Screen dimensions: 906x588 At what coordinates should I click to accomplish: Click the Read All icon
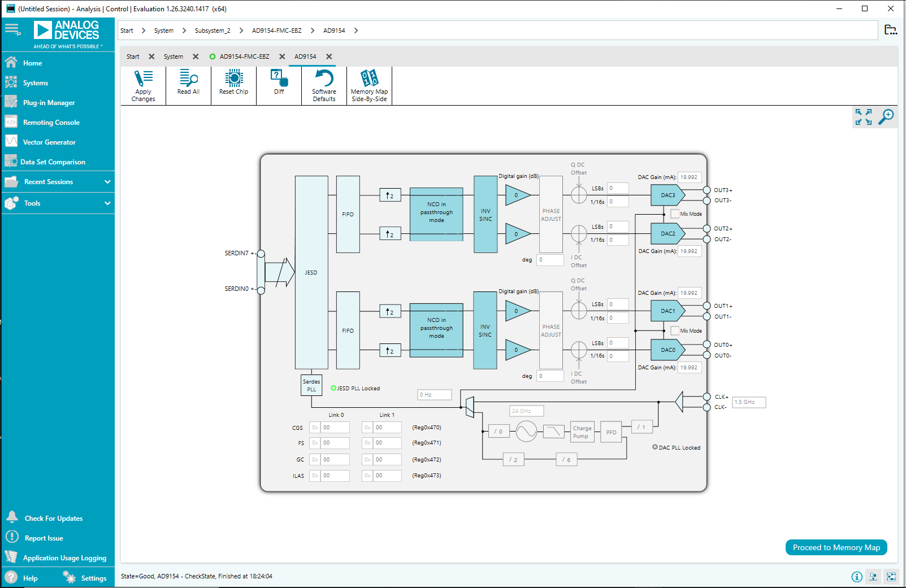(188, 82)
